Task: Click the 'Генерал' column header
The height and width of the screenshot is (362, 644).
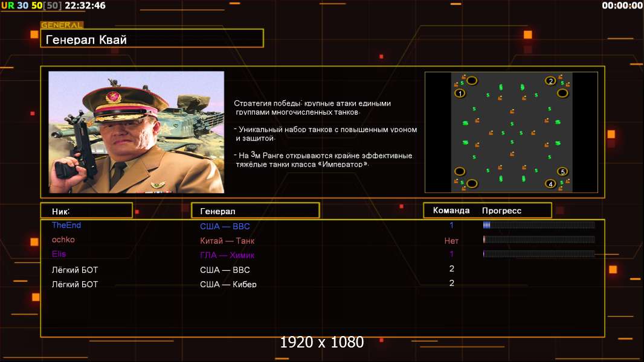Action: [256, 211]
